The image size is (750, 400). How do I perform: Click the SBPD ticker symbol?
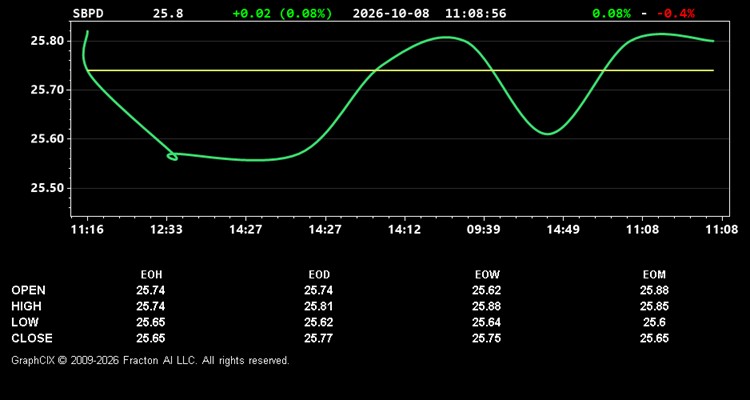pyautogui.click(x=88, y=13)
